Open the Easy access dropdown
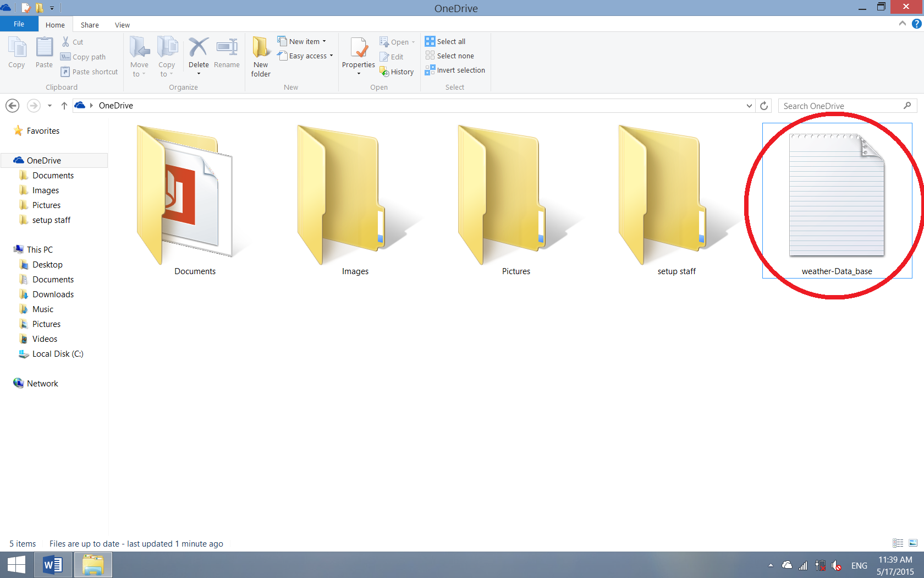Image resolution: width=924 pixels, height=578 pixels. point(305,56)
